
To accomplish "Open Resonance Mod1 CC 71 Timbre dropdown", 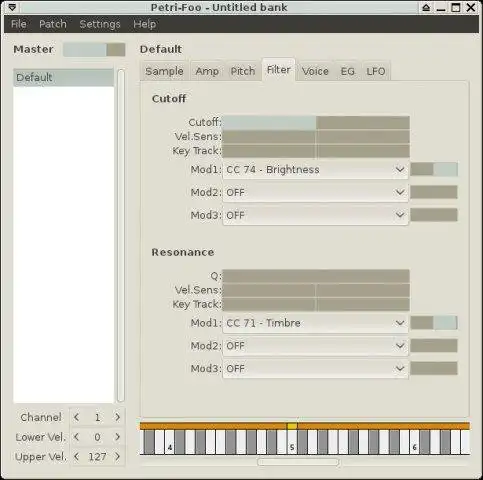I will coord(315,323).
